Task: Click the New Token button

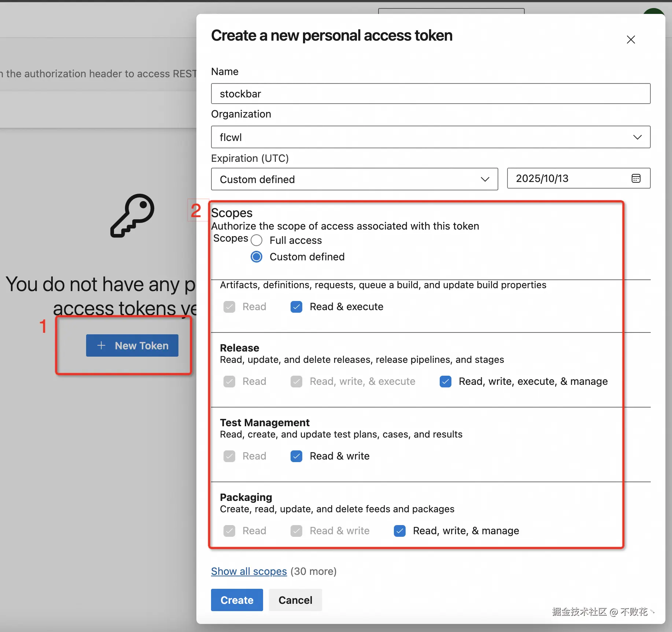Action: 132,345
